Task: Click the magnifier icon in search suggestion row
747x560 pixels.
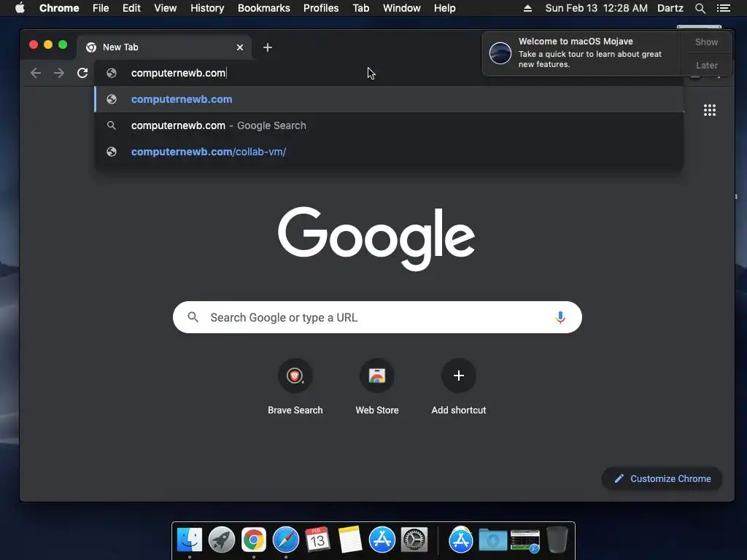Action: [112, 125]
